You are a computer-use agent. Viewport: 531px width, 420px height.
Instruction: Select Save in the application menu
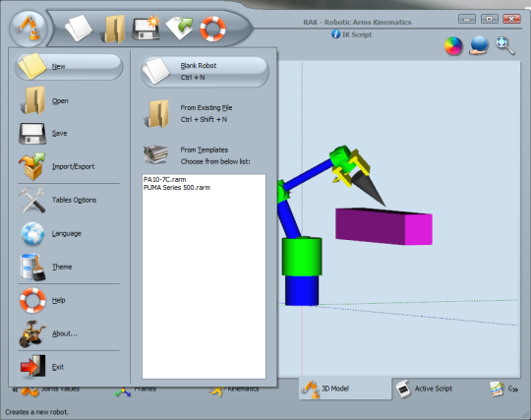pyautogui.click(x=69, y=133)
